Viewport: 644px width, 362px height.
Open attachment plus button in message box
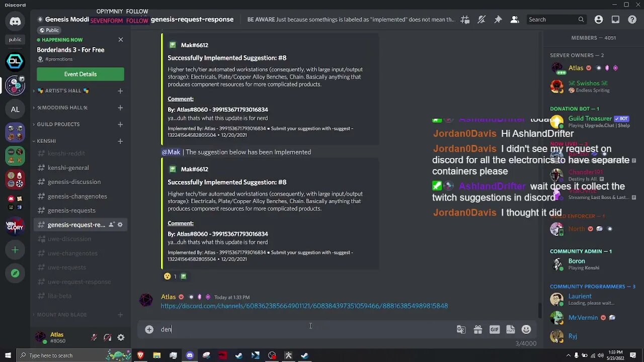149,329
